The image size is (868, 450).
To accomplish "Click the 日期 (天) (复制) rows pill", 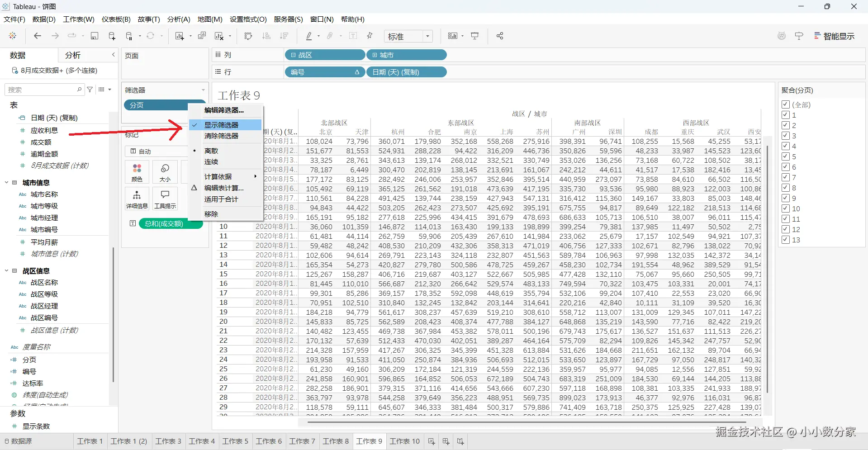I will pyautogui.click(x=406, y=72).
